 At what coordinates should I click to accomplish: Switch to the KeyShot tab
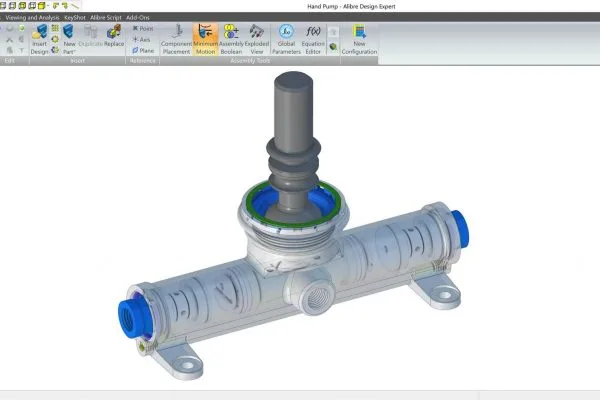[x=75, y=18]
